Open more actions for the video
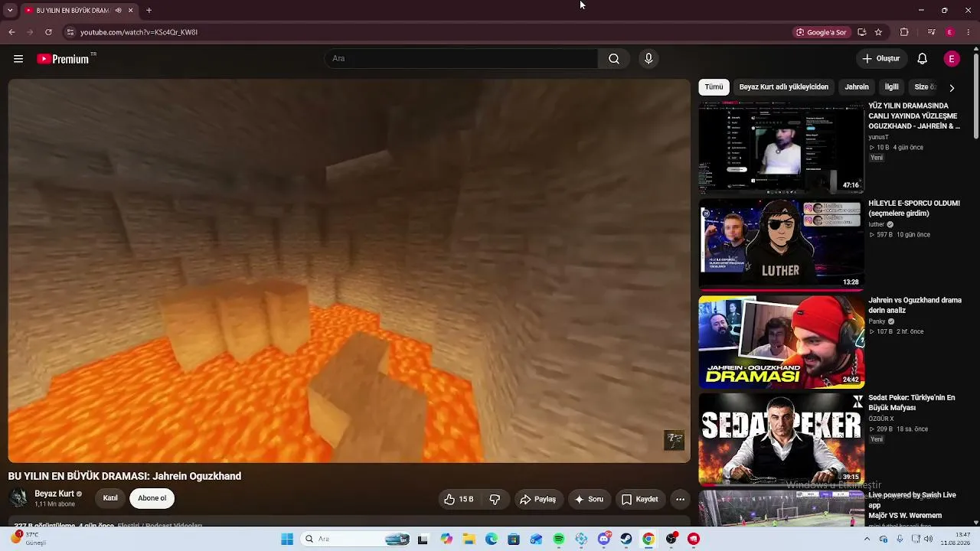The height and width of the screenshot is (551, 980). coord(680,499)
